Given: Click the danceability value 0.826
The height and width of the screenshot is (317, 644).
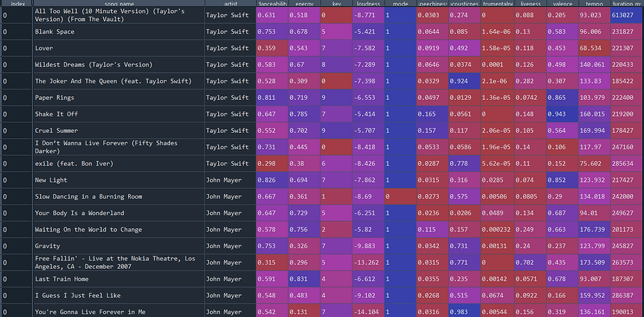Looking at the screenshot, I should [271, 180].
